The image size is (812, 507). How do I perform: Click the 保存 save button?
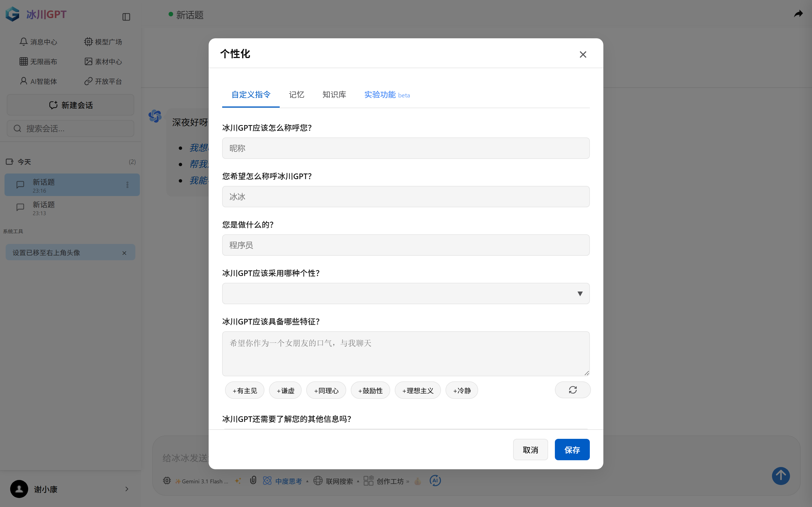point(572,449)
